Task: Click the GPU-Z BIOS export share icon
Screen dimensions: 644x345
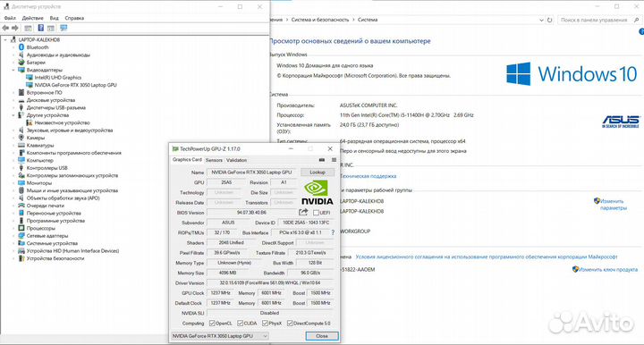Action: [x=303, y=212]
